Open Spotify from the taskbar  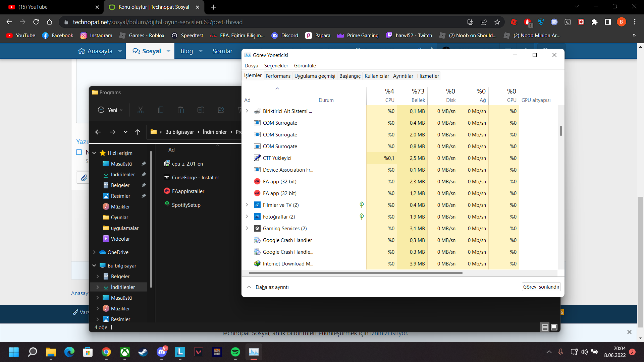tap(235, 352)
